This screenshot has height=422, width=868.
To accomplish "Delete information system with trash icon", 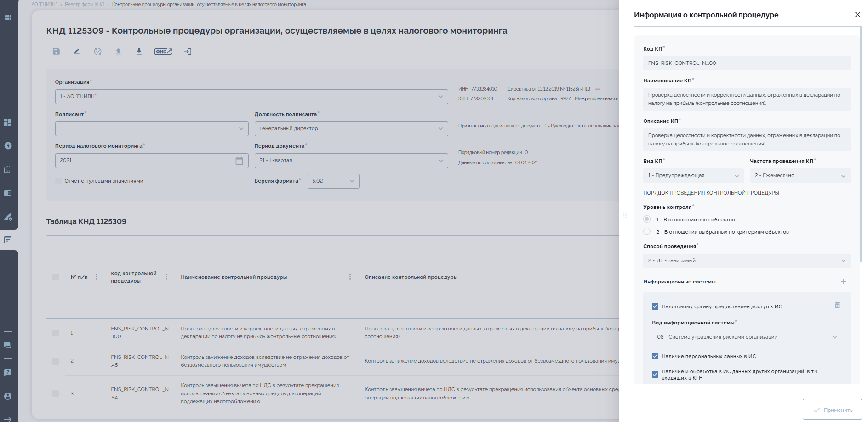I will (837, 306).
